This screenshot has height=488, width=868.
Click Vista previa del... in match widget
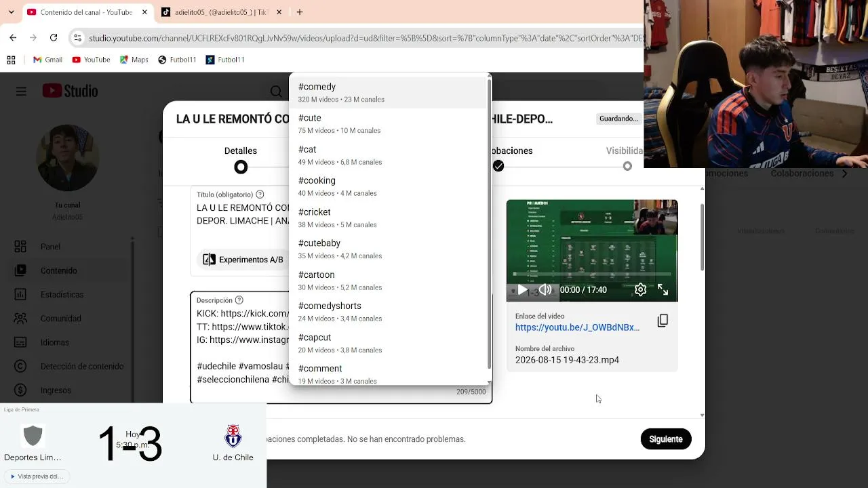pyautogui.click(x=37, y=476)
